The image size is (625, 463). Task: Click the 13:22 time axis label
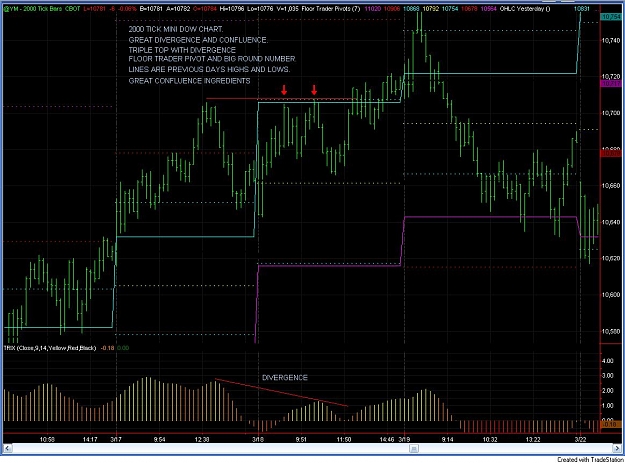pyautogui.click(x=533, y=439)
